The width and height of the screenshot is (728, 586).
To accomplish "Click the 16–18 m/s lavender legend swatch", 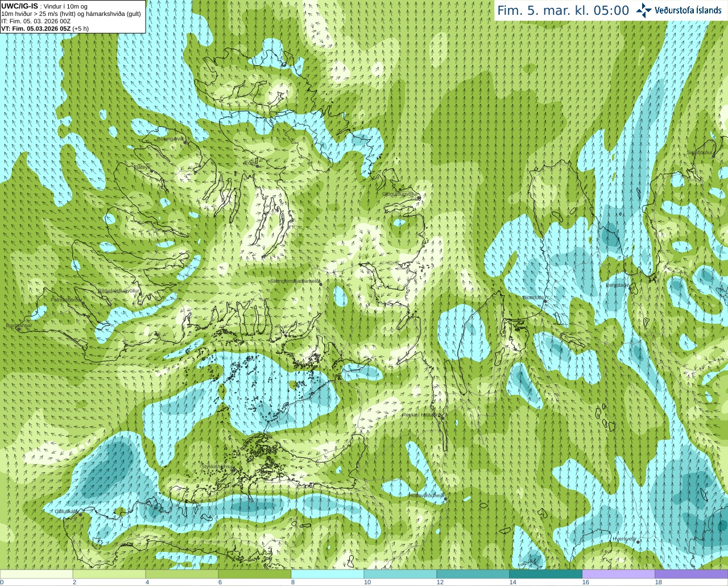I will pyautogui.click(x=619, y=574).
